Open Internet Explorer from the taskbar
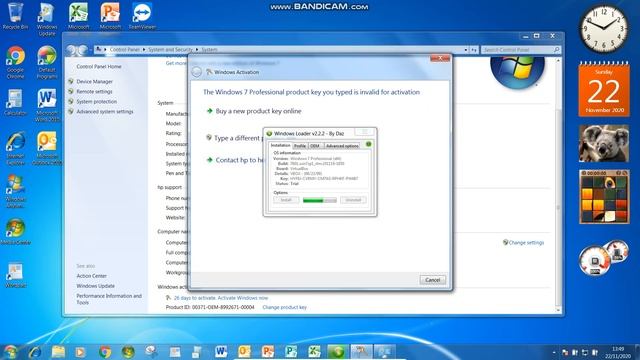 pos(35,352)
